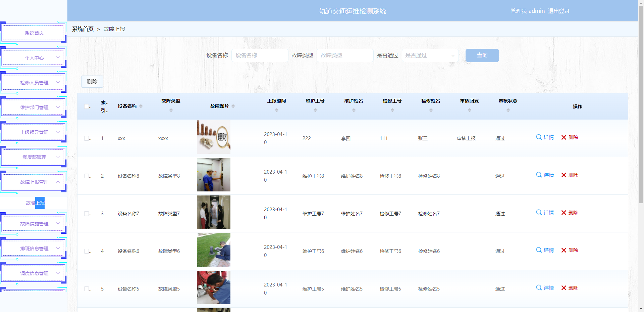
Task: Click 审核上报 cell in first row
Action: click(466, 138)
